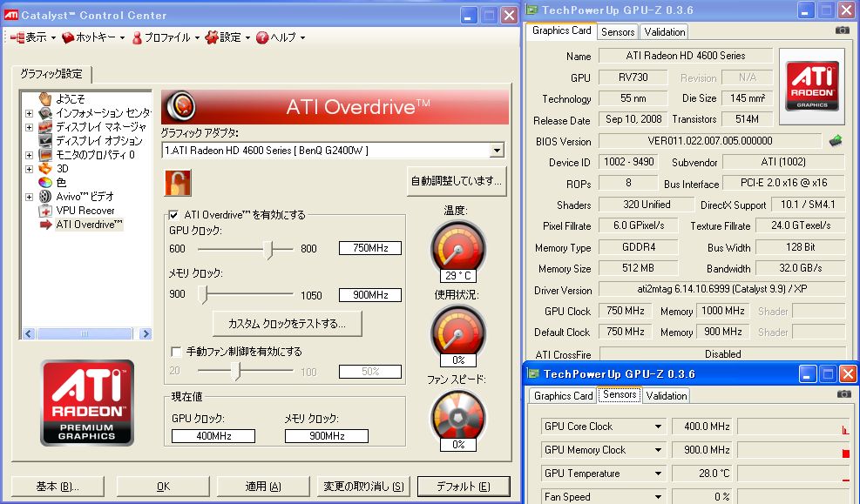The height and width of the screenshot is (504, 860).
Task: Click the ATI Overdrive header gauge icon
Action: [180, 105]
